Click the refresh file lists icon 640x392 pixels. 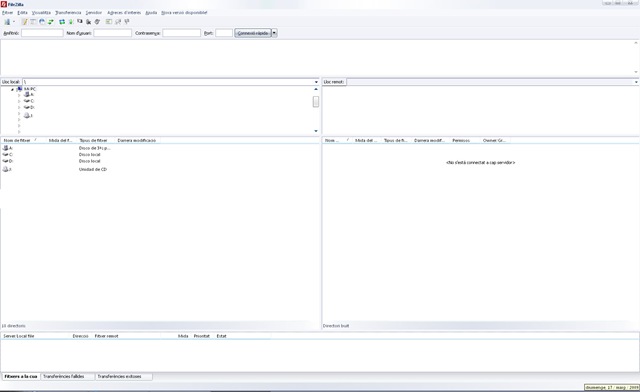tap(62, 22)
